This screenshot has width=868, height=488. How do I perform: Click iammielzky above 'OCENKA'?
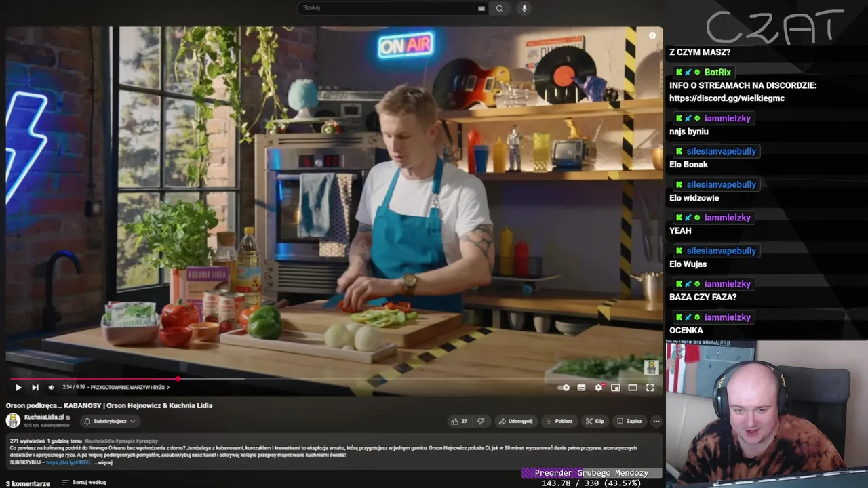728,317
